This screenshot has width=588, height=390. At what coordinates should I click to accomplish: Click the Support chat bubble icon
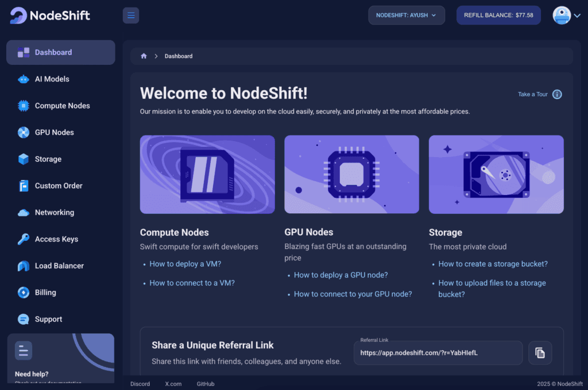point(23,319)
